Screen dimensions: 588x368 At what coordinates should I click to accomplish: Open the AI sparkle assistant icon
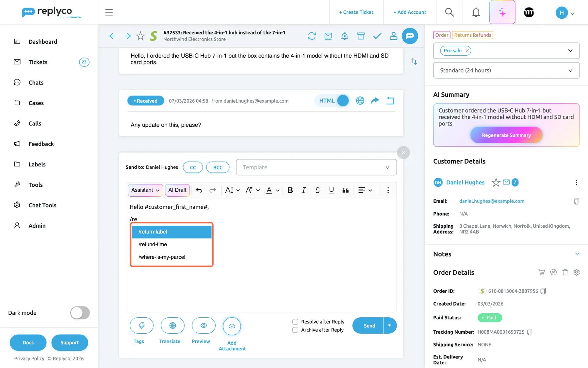tap(502, 12)
